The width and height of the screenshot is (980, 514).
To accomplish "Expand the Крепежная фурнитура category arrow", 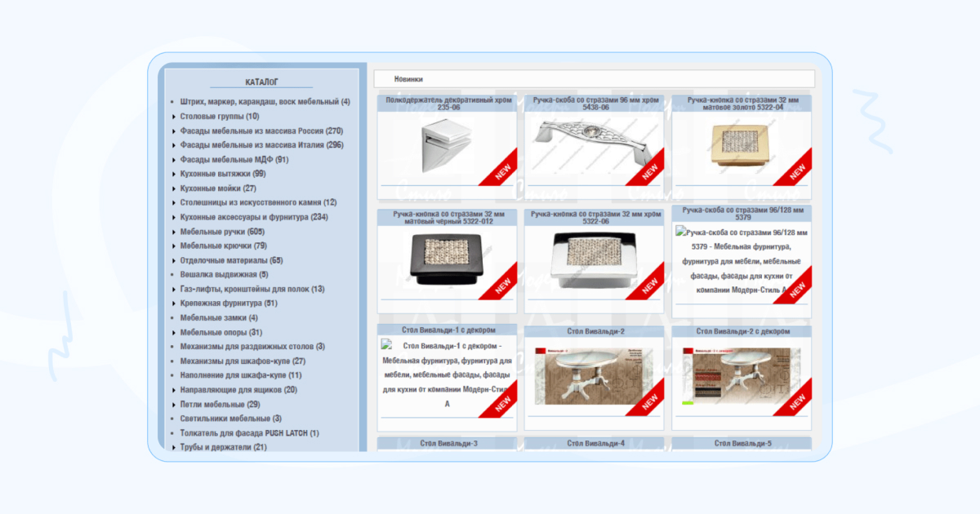I will (x=172, y=304).
